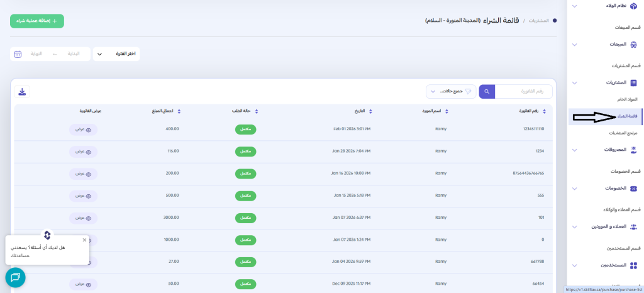Viewport: 644px width, 293px height.
Task: Close the chat help popup
Action: 84,240
